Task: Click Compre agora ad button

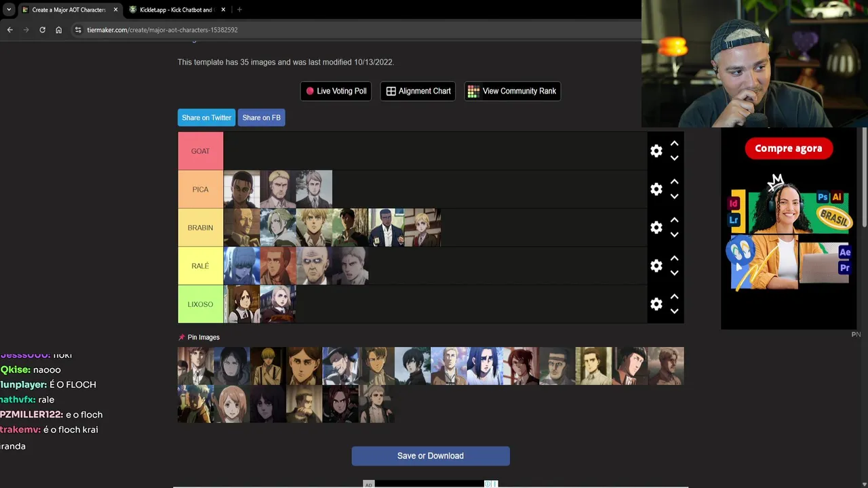Action: (788, 148)
